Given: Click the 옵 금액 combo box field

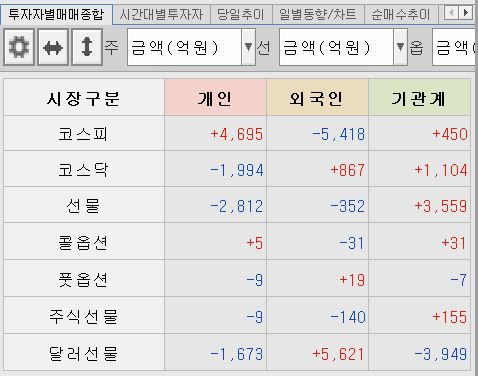Looking at the screenshot, I should click(454, 47).
